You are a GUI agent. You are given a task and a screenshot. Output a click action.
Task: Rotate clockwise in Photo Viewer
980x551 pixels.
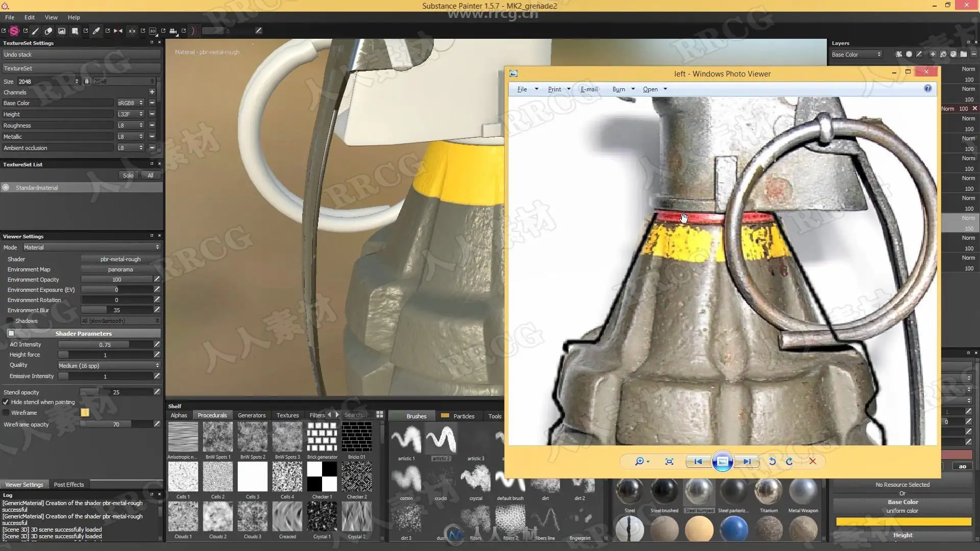click(x=789, y=461)
